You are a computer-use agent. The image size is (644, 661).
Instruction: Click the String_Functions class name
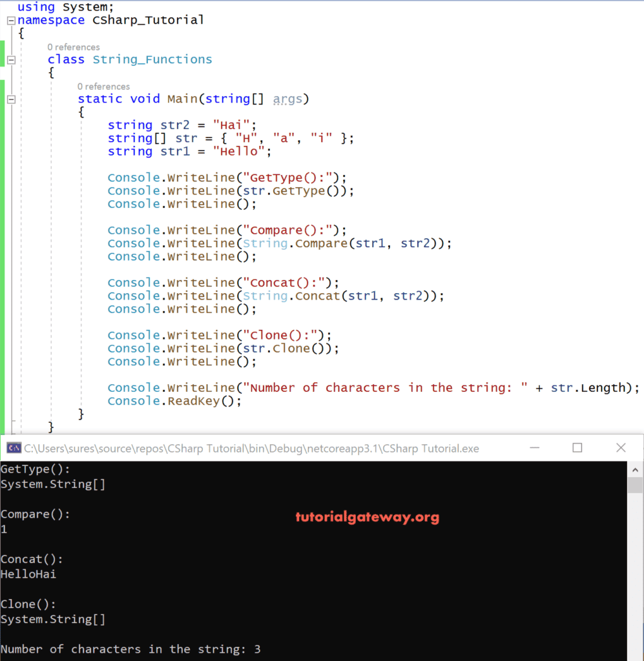pyautogui.click(x=152, y=59)
